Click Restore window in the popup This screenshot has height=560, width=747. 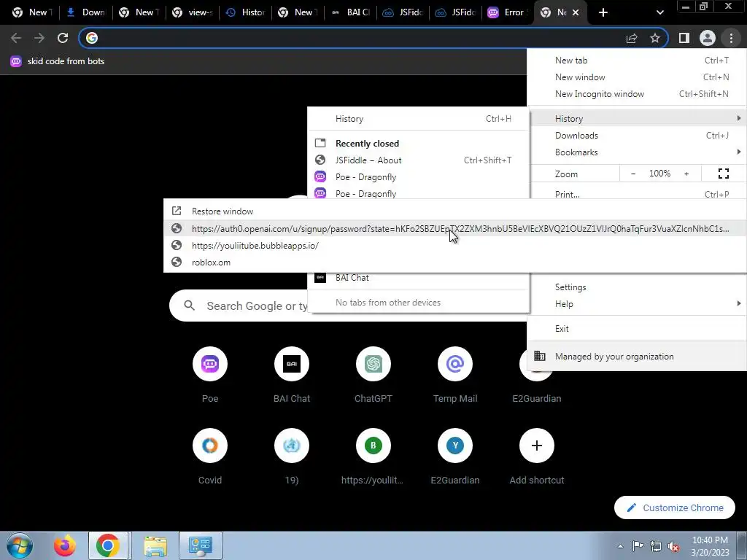[455, 211]
